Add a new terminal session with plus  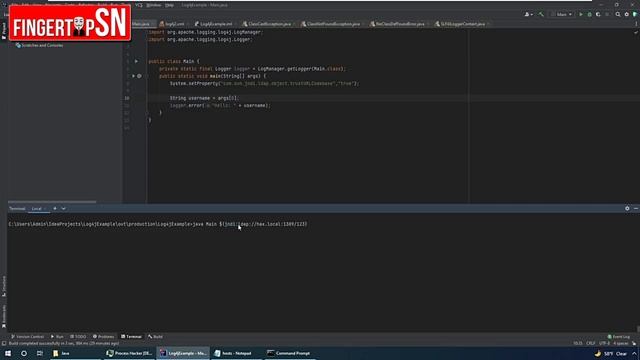(x=55, y=209)
